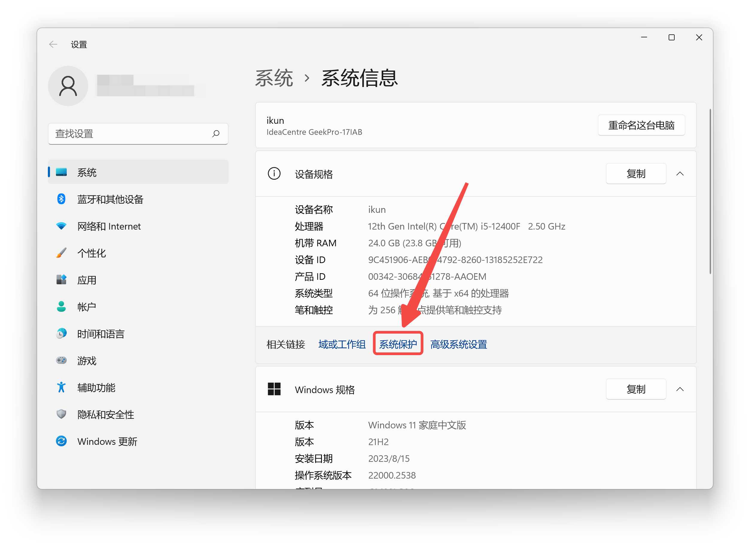Click the processor value i5-12400F

click(x=466, y=226)
